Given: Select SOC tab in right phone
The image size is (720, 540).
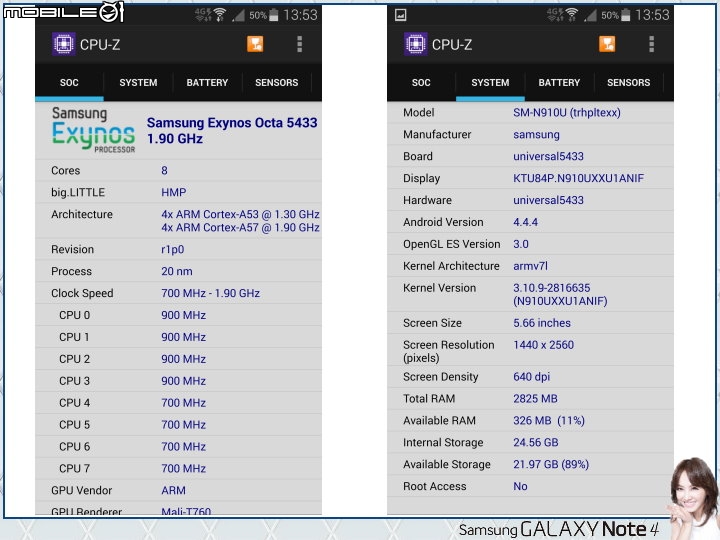Looking at the screenshot, I should pos(421,83).
